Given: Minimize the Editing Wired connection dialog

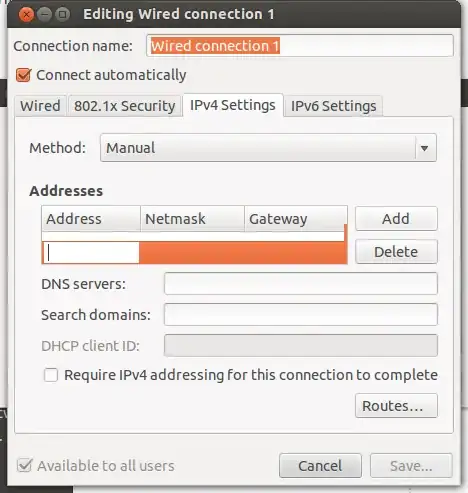Looking at the screenshot, I should [x=44, y=14].
